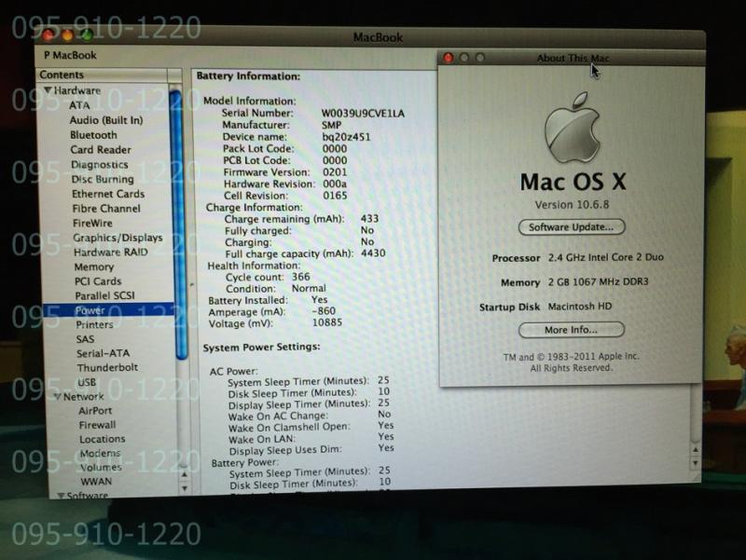Screen dimensions: 746x560
Task: Open WWAN network details
Action: [96, 482]
